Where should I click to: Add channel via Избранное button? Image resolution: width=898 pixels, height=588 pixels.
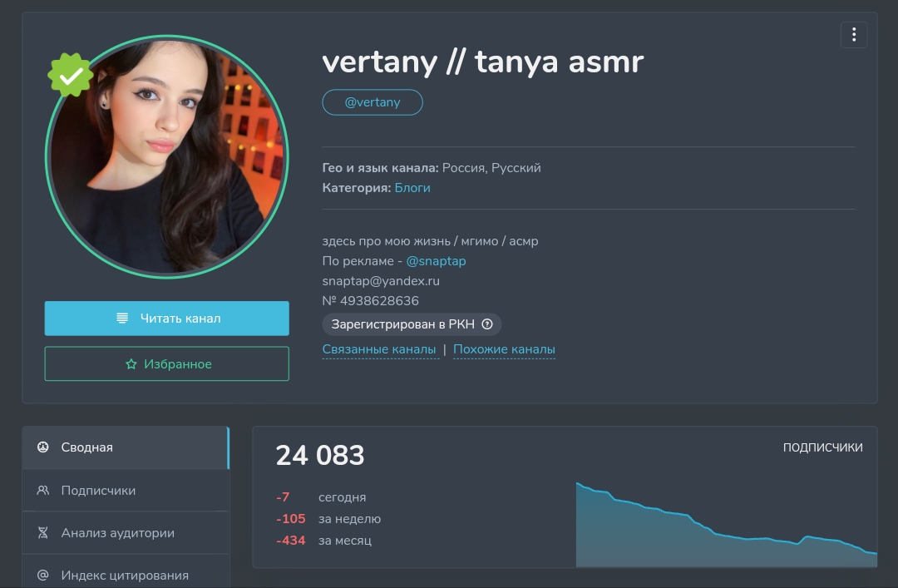point(166,364)
